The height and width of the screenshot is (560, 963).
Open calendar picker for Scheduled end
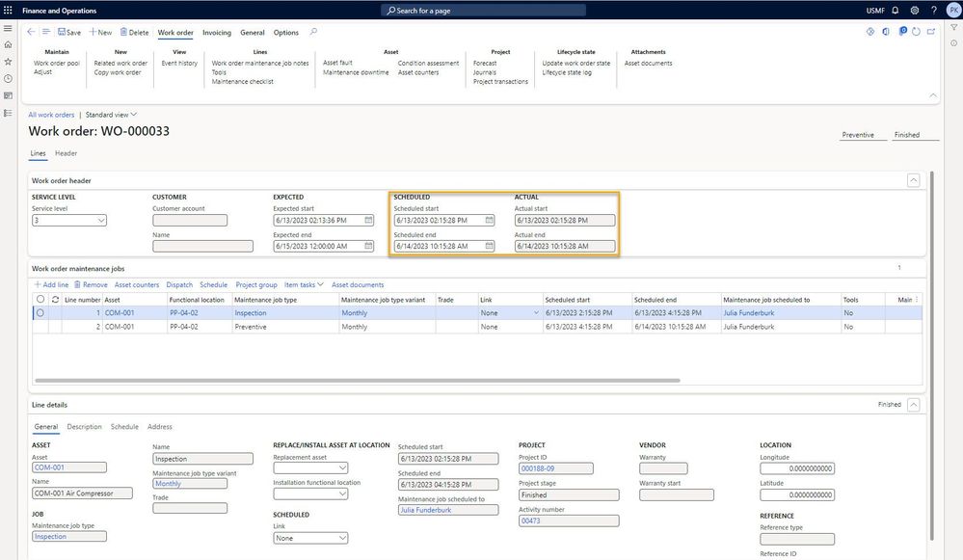[x=490, y=246]
